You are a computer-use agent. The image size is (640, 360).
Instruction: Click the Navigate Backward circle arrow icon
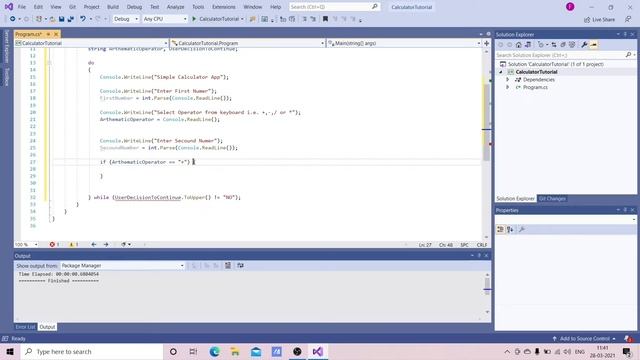click(x=13, y=19)
